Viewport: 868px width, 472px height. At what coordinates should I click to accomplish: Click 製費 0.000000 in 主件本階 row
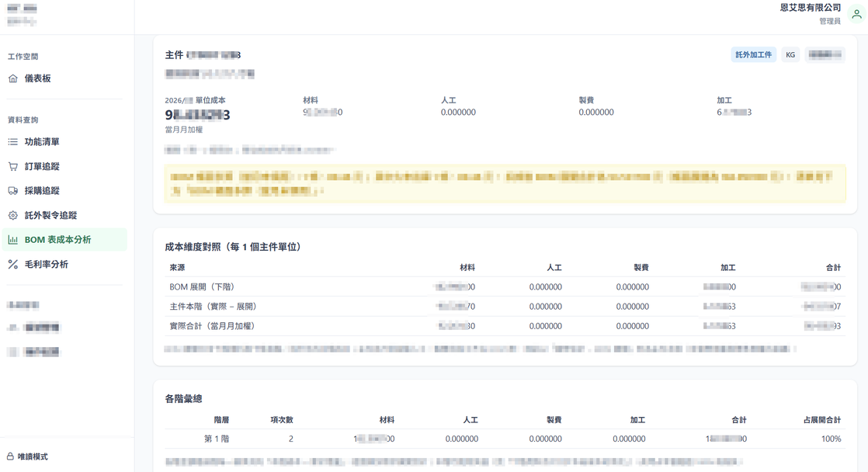click(x=632, y=307)
